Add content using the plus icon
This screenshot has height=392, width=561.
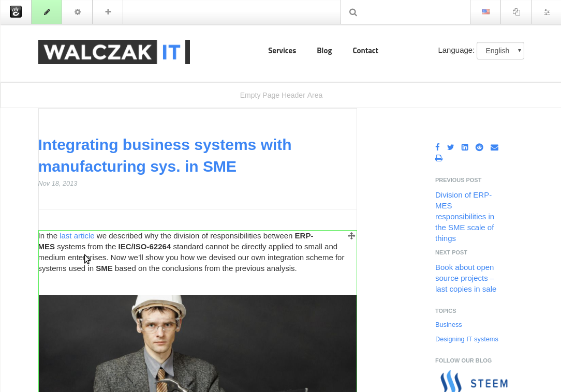pyautogui.click(x=107, y=11)
